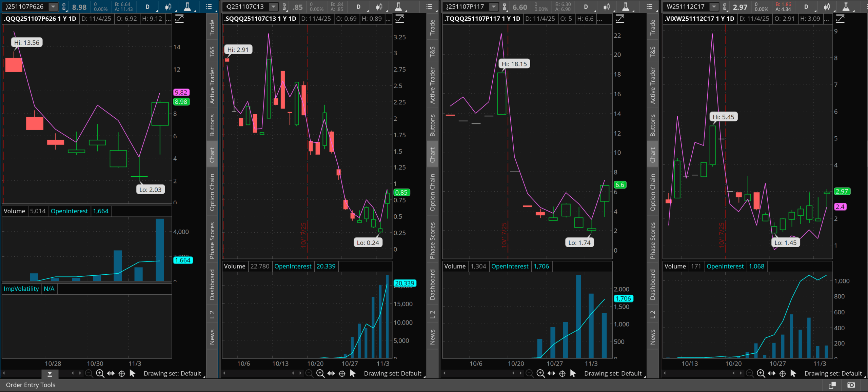Screen dimensions: 868x392
Task: Click Order Entry Tools bar
Action: (31, 385)
